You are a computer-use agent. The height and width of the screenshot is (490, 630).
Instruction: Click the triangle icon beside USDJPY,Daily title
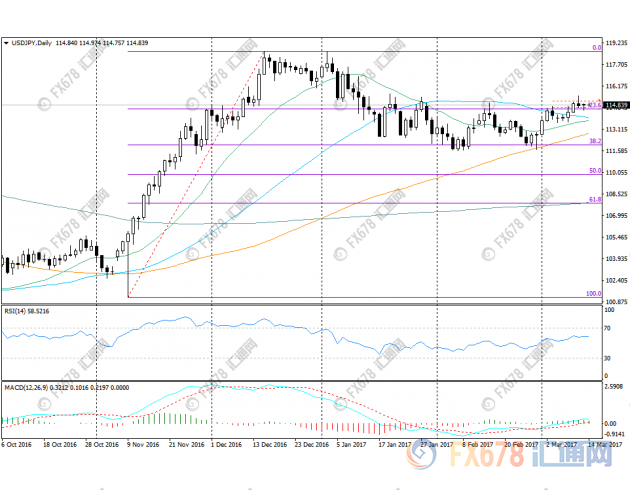click(x=7, y=44)
